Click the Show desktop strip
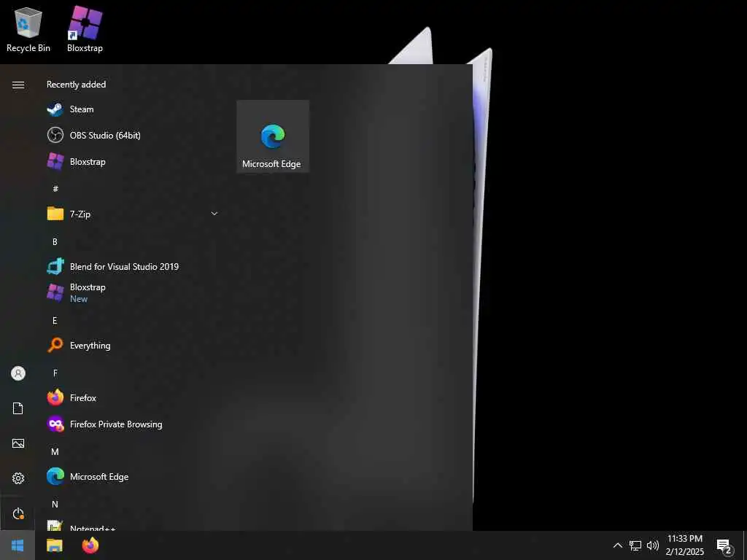 coord(745,545)
